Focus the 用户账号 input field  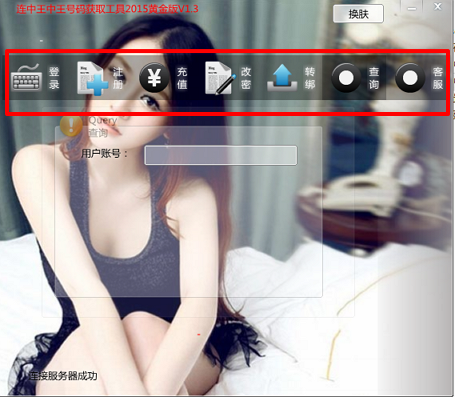click(221, 155)
